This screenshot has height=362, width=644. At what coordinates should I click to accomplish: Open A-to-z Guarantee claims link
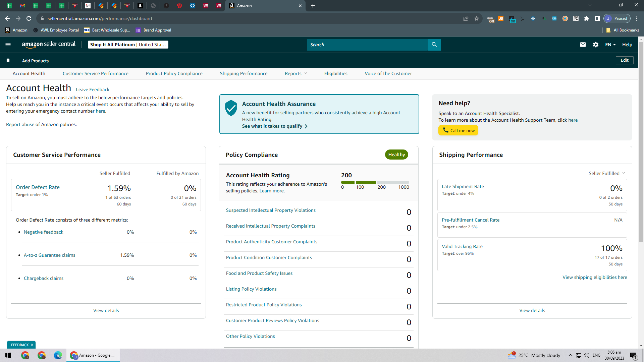tap(50, 255)
